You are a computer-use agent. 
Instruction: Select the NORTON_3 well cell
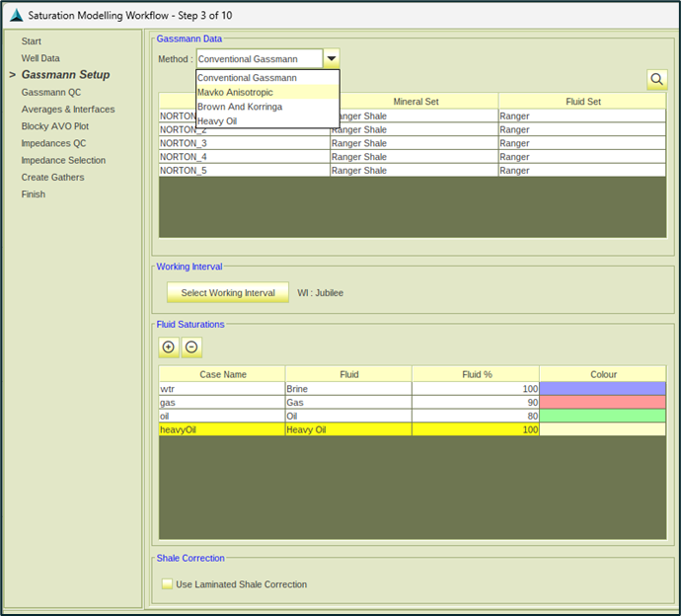[244, 143]
